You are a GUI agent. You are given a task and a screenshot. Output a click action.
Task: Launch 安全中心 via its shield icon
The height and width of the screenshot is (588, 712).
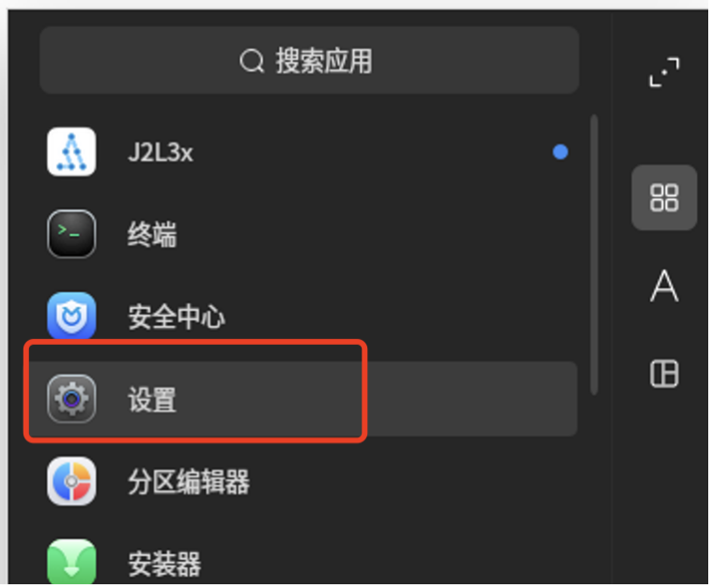(71, 316)
